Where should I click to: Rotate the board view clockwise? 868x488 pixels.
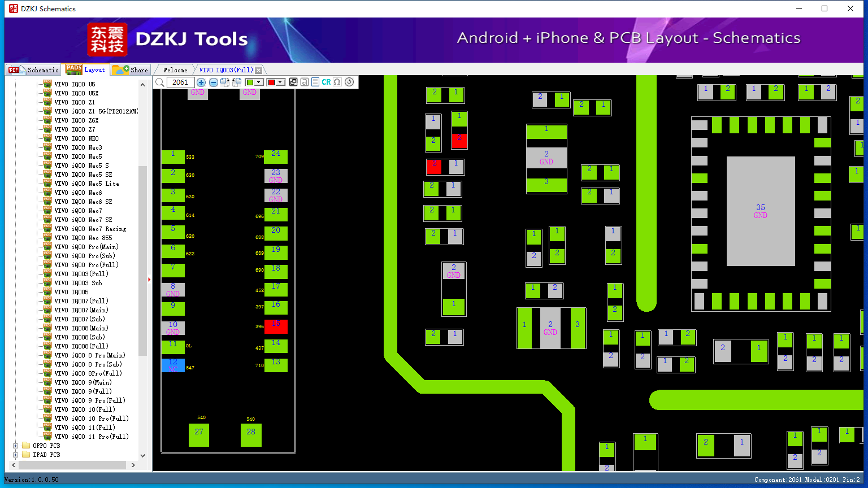225,82
